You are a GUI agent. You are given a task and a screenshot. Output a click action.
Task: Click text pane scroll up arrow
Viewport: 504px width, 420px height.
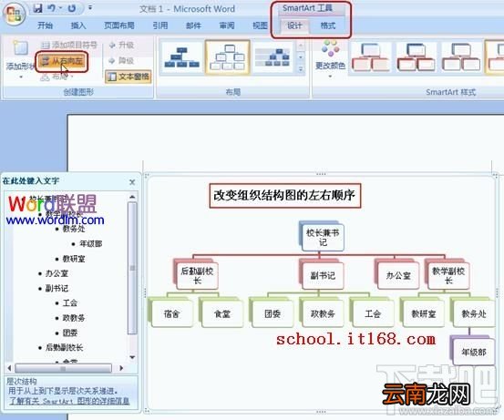(x=132, y=197)
